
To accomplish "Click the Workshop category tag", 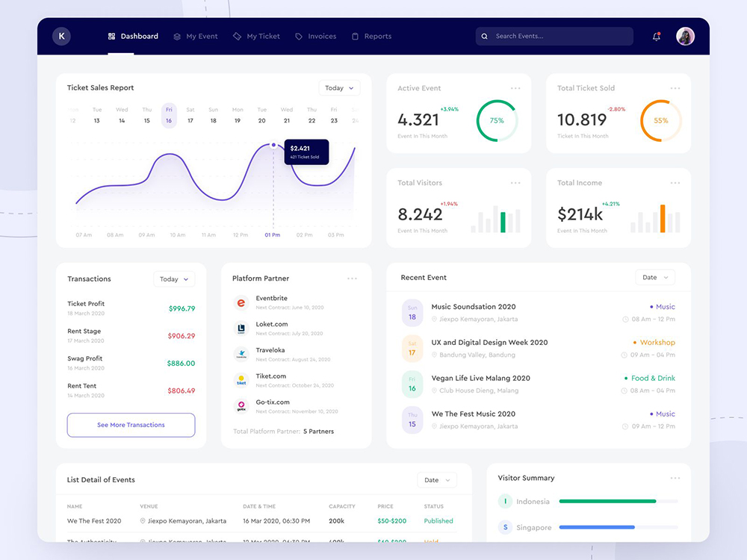I will [654, 343].
